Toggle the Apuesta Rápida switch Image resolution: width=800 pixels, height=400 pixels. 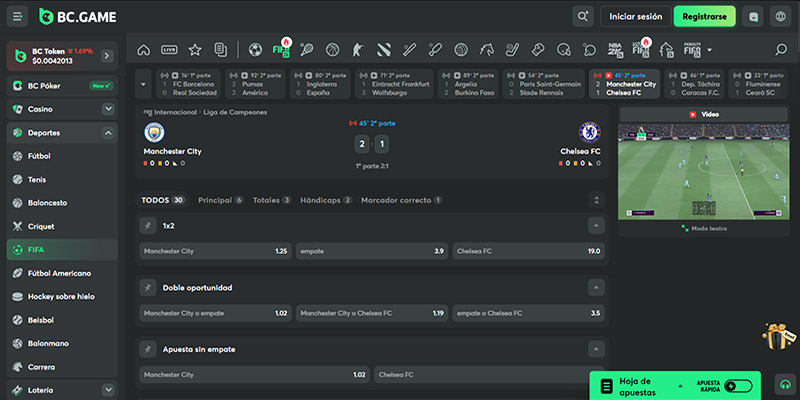click(738, 386)
